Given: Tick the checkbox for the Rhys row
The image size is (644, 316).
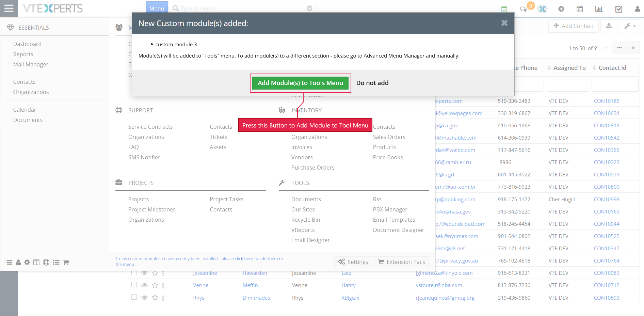Looking at the screenshot, I should coord(134,297).
